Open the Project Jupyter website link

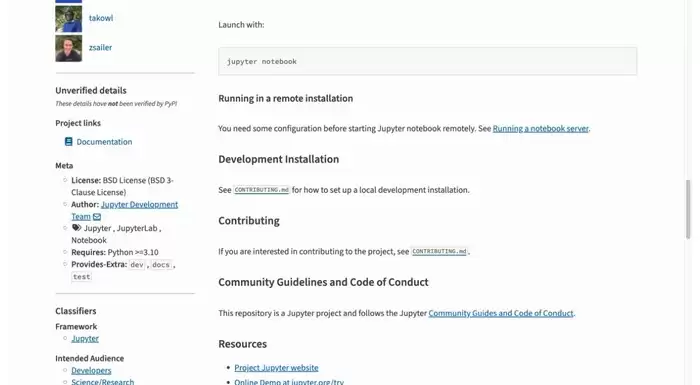[x=276, y=368]
